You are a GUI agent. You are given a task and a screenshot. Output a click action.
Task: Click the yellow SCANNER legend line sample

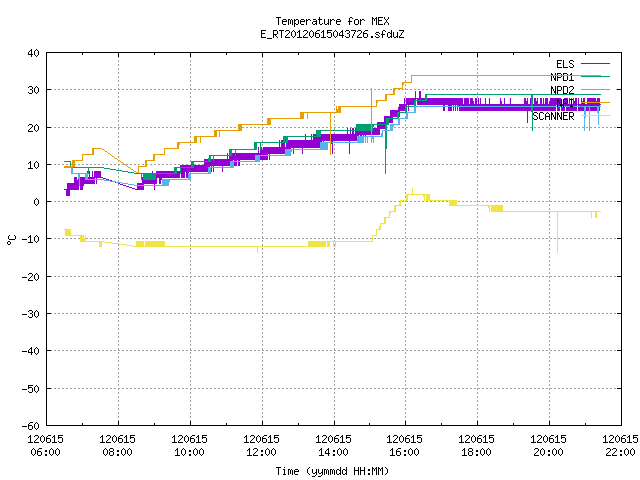[596, 116]
